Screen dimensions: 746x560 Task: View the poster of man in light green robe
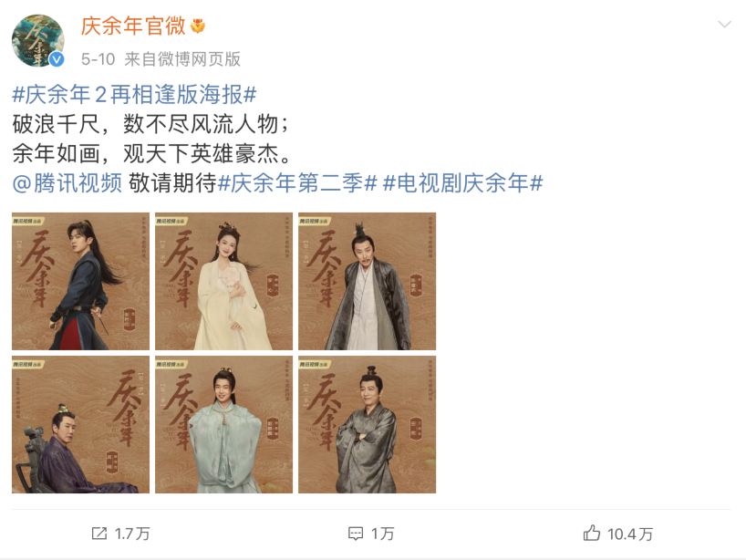coord(223,424)
